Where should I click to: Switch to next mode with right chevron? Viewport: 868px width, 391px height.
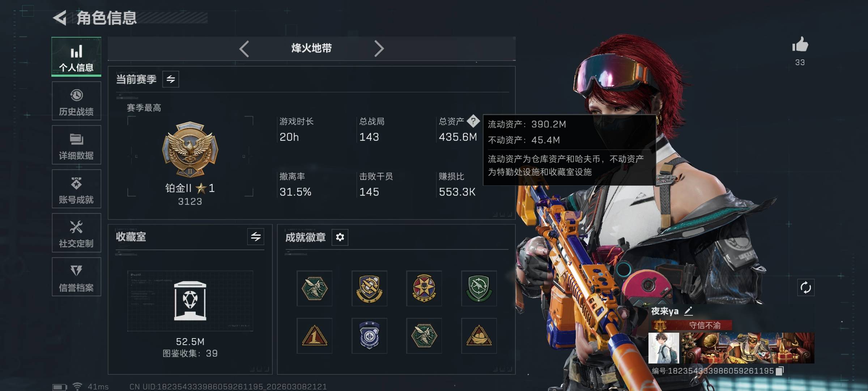pos(379,49)
